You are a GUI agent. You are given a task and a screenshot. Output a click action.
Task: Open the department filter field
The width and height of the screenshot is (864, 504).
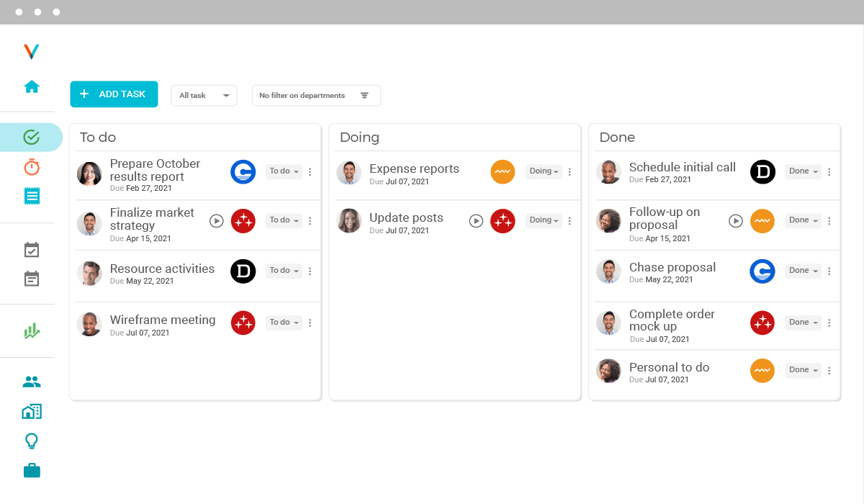315,95
